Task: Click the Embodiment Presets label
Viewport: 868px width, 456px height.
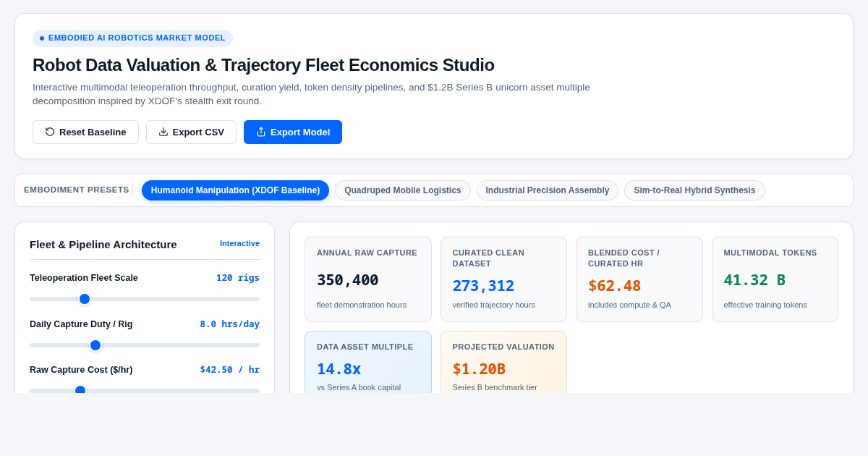Action: (x=77, y=190)
